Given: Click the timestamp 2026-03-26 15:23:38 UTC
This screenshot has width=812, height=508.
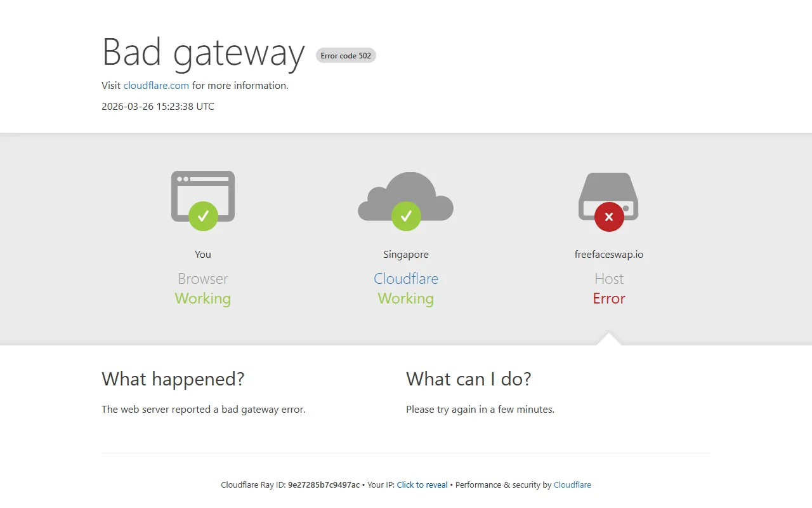Looking at the screenshot, I should (158, 106).
